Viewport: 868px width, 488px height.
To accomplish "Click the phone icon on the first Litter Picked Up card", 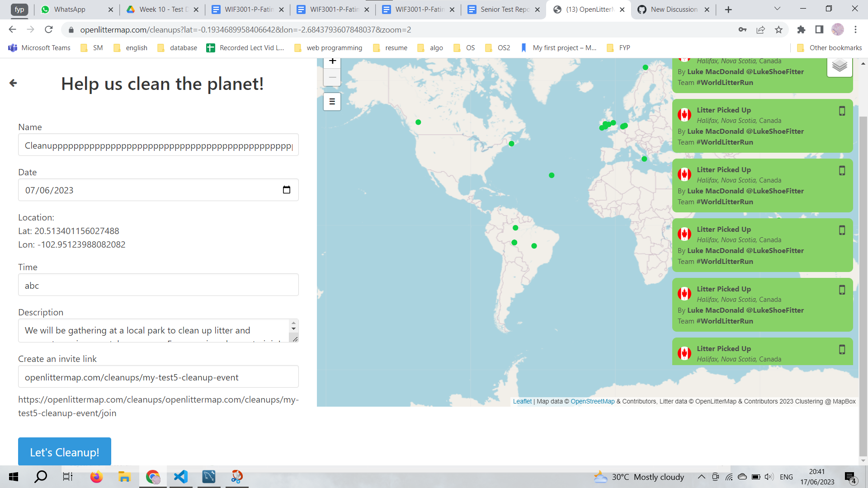I will tap(842, 111).
